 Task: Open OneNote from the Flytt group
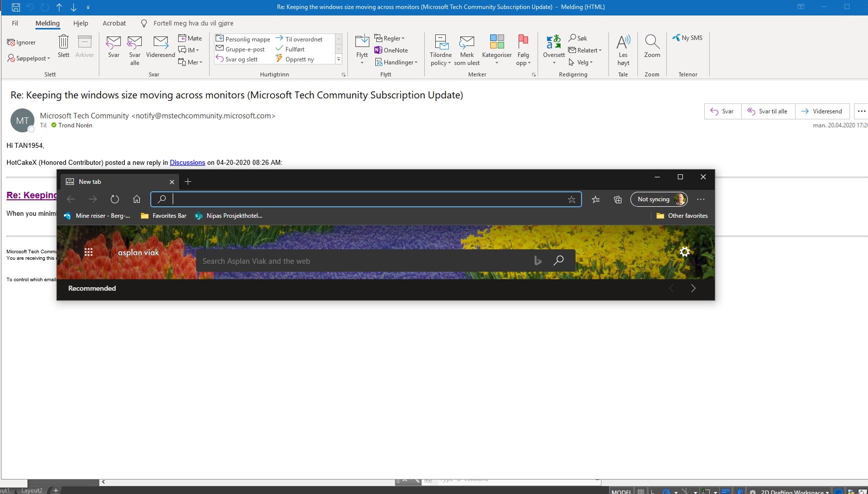[391, 50]
